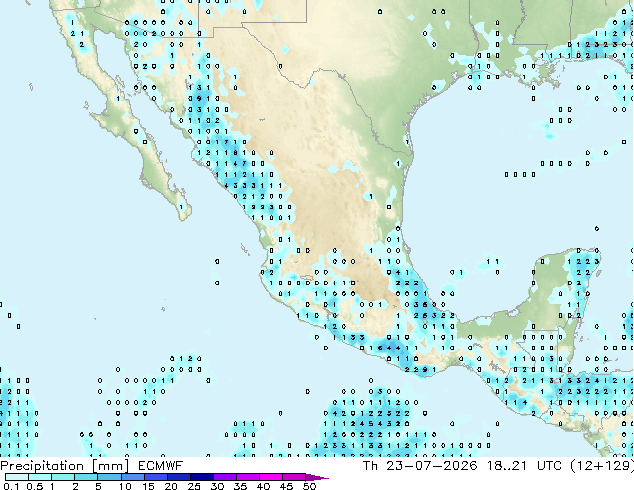Click the "Th 23-07-2026" date text

click(x=420, y=466)
